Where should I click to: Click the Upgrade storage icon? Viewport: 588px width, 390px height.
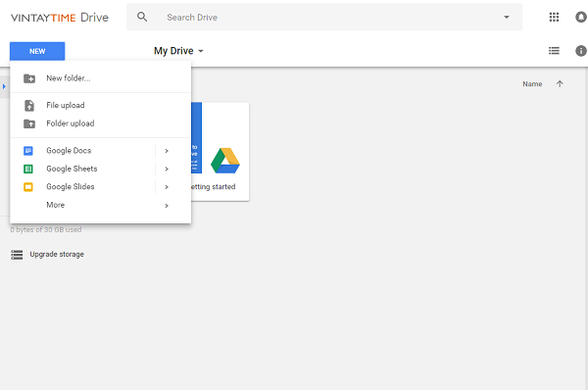pyautogui.click(x=17, y=255)
